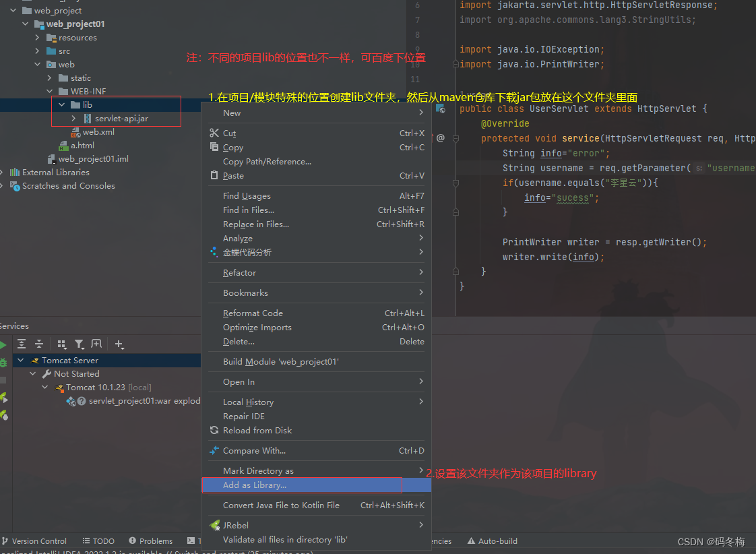756x554 pixels.
Task: Expand the static folder chevron
Action: point(49,78)
